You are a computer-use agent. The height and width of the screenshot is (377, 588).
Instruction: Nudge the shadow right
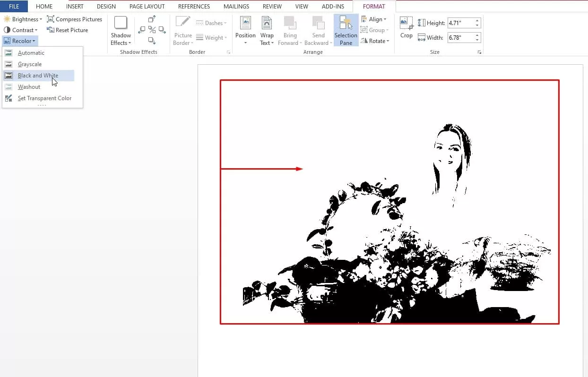[x=162, y=30]
